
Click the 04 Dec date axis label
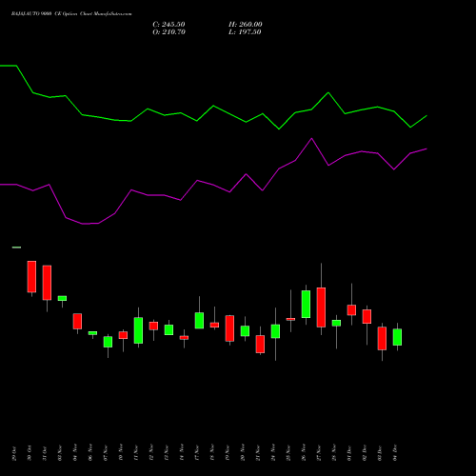[x=395, y=453]
